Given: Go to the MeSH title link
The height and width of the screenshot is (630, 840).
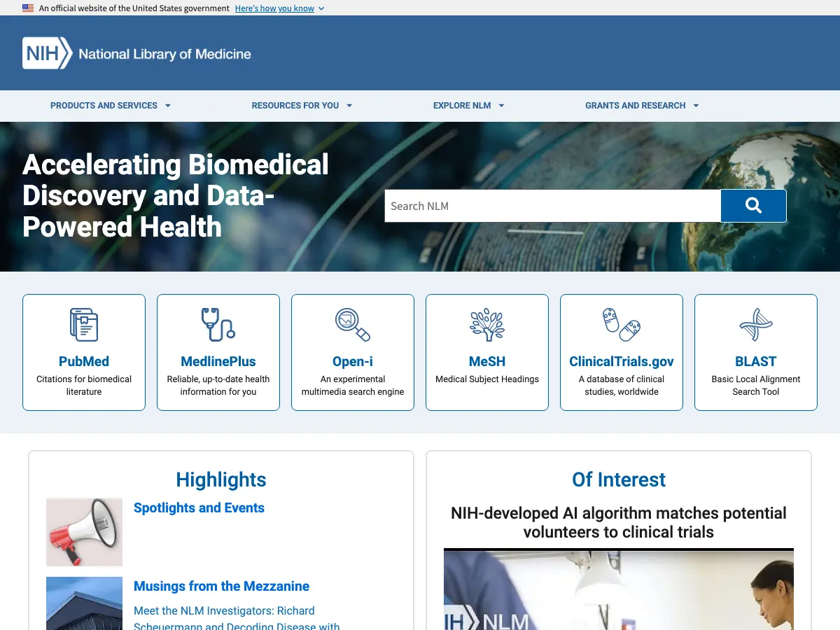Looking at the screenshot, I should pos(487,361).
